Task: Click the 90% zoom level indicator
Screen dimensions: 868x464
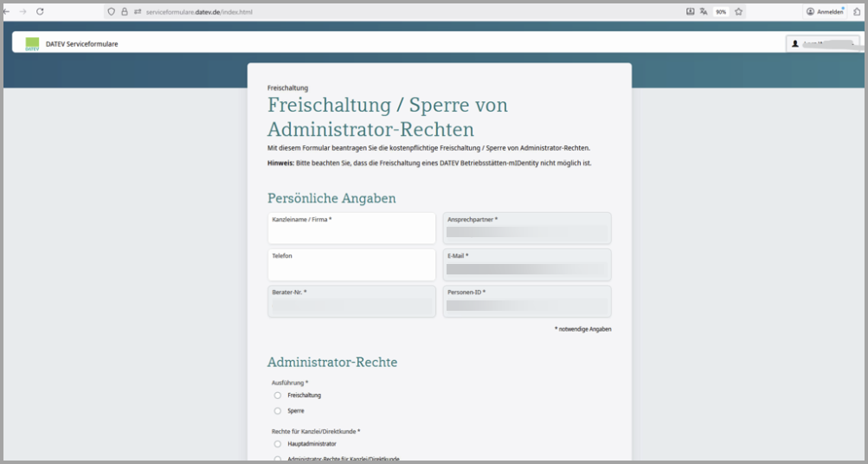Action: 721,12
